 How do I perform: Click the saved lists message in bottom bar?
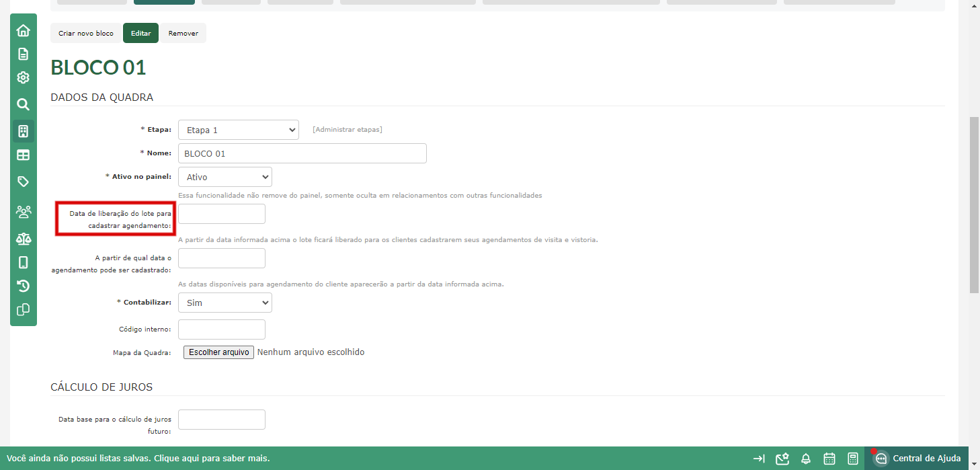(x=138, y=459)
